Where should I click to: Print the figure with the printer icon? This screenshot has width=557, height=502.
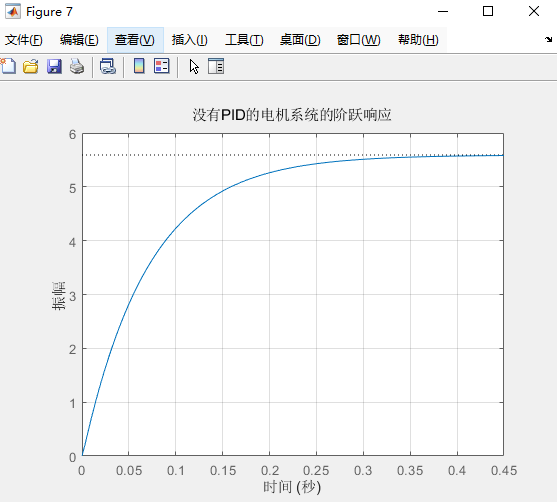pos(77,66)
